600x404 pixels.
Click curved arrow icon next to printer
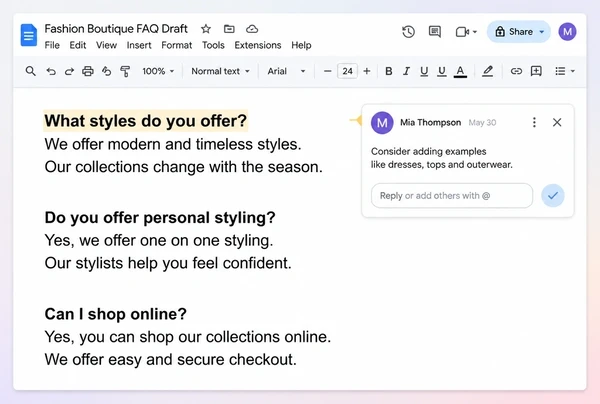click(x=106, y=71)
